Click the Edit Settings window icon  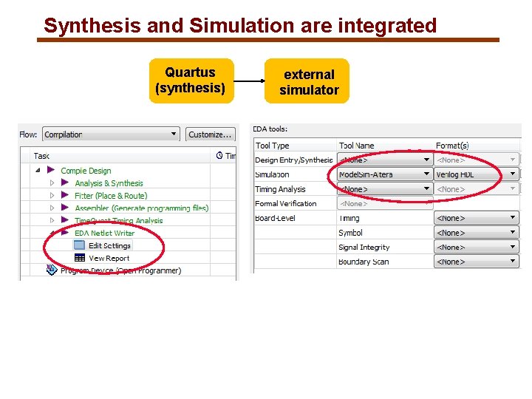coord(79,245)
